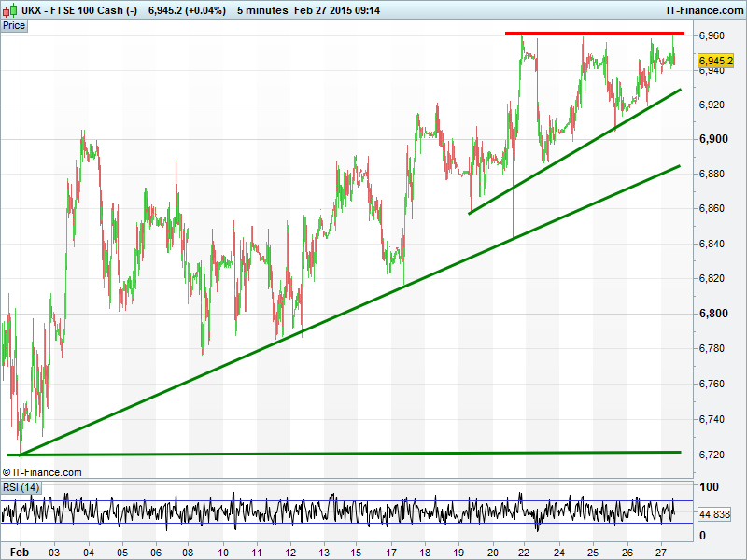Click the yellow 6,945.2 current price tag
The image size is (747, 560).
pyautogui.click(x=715, y=61)
